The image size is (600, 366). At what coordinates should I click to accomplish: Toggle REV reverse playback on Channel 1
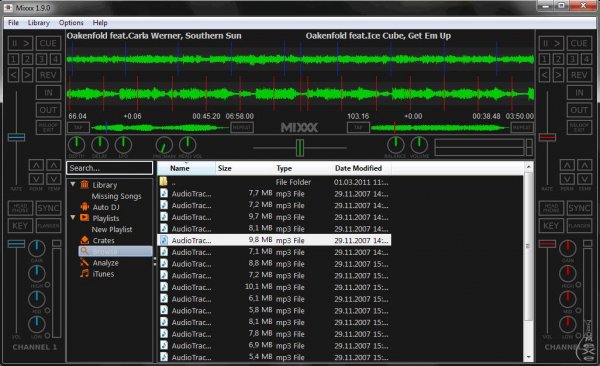(x=48, y=75)
